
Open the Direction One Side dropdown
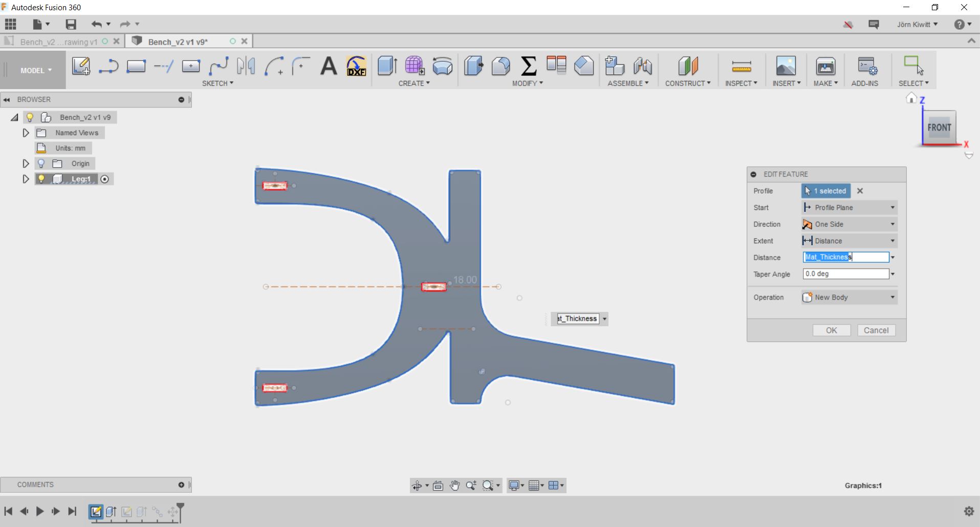click(849, 224)
